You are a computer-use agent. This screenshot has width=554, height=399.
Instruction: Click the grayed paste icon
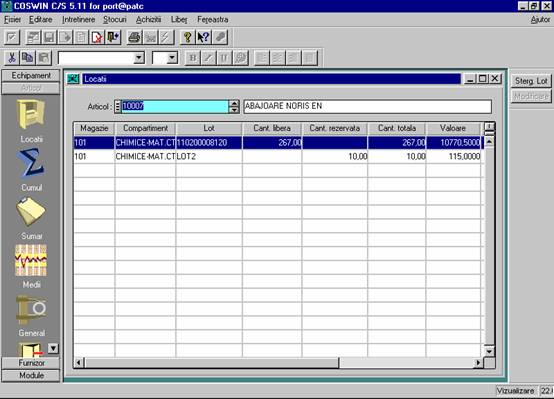click(44, 58)
